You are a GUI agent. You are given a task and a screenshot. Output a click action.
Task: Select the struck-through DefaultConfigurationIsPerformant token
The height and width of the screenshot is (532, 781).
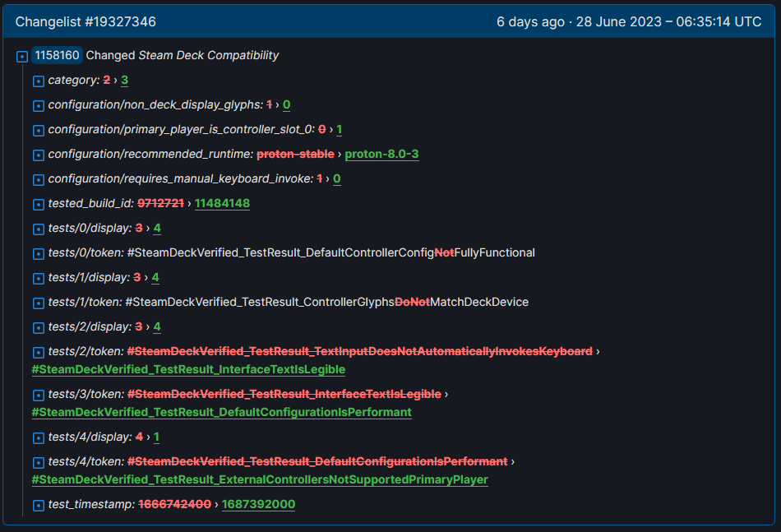(x=317, y=461)
